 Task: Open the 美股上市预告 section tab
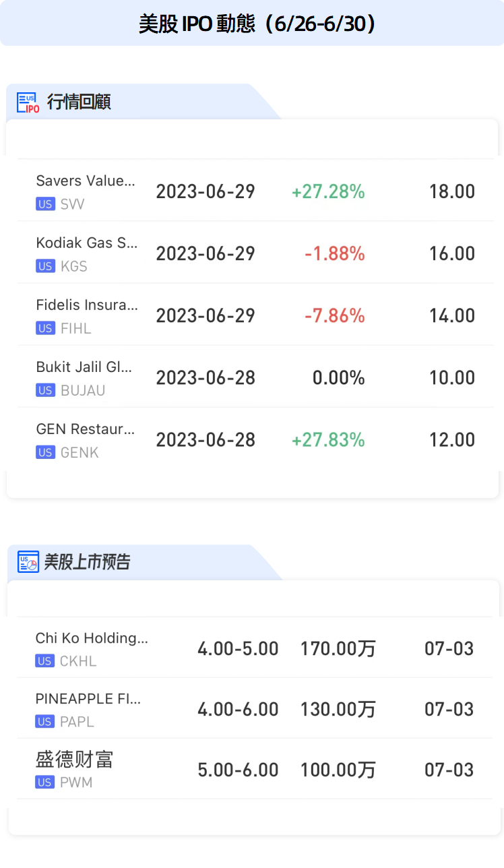pyautogui.click(x=87, y=562)
